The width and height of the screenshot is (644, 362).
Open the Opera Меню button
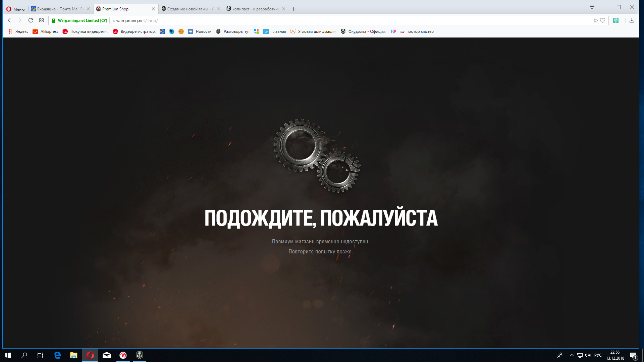point(15,9)
